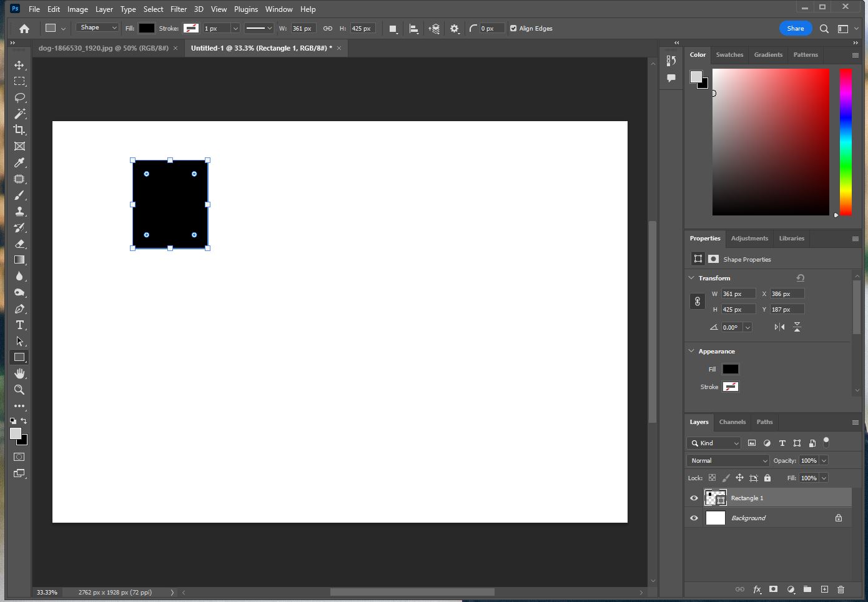Viewport: 868px width, 602px height.
Task: Select the Lasso tool
Action: [19, 97]
